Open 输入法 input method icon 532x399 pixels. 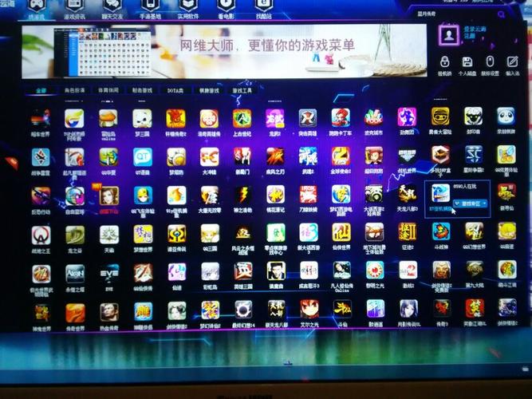click(512, 61)
